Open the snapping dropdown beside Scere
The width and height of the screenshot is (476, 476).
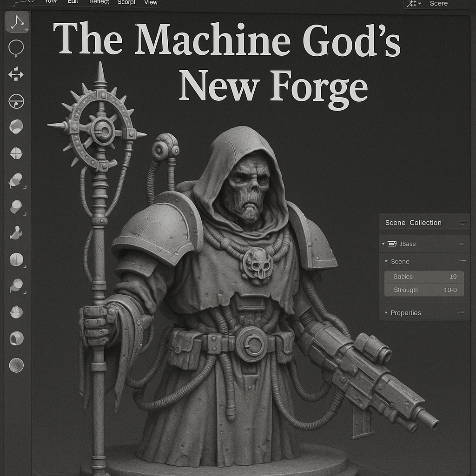[x=413, y=4]
